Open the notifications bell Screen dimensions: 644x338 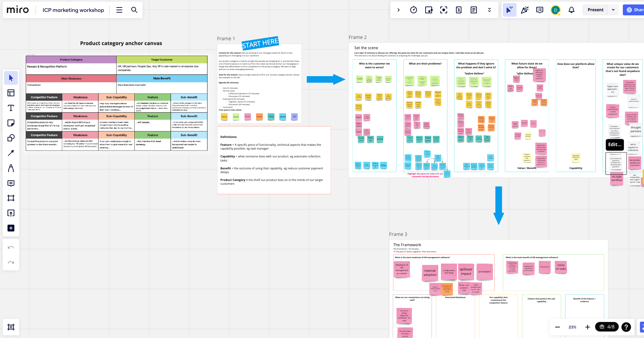(571, 10)
